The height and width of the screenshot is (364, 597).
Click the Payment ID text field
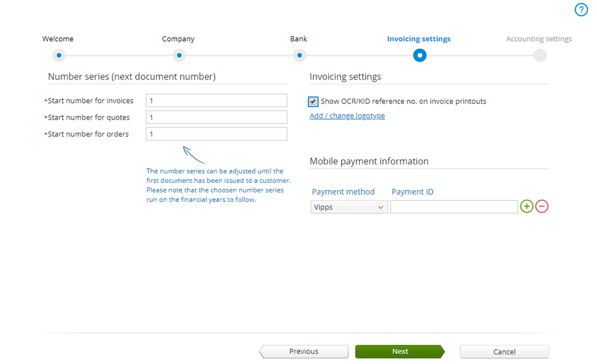click(454, 207)
